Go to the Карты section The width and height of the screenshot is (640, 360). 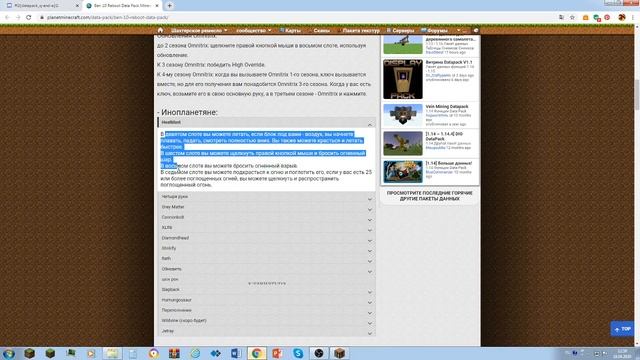290,30
